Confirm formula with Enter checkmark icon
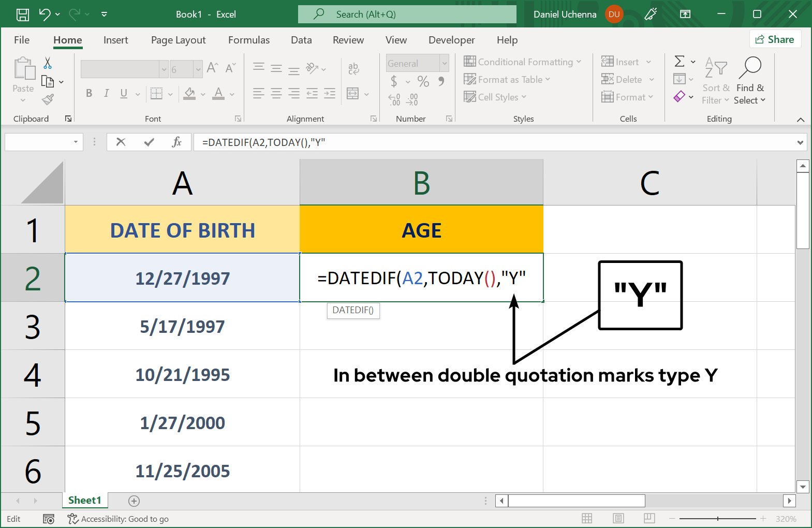 149,142
